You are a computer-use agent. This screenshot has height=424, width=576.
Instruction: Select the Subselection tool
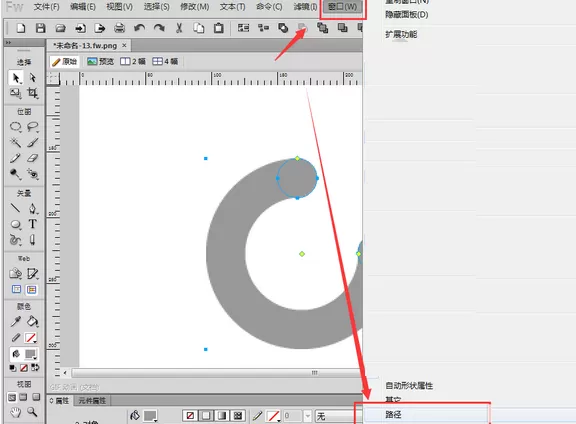(33, 78)
